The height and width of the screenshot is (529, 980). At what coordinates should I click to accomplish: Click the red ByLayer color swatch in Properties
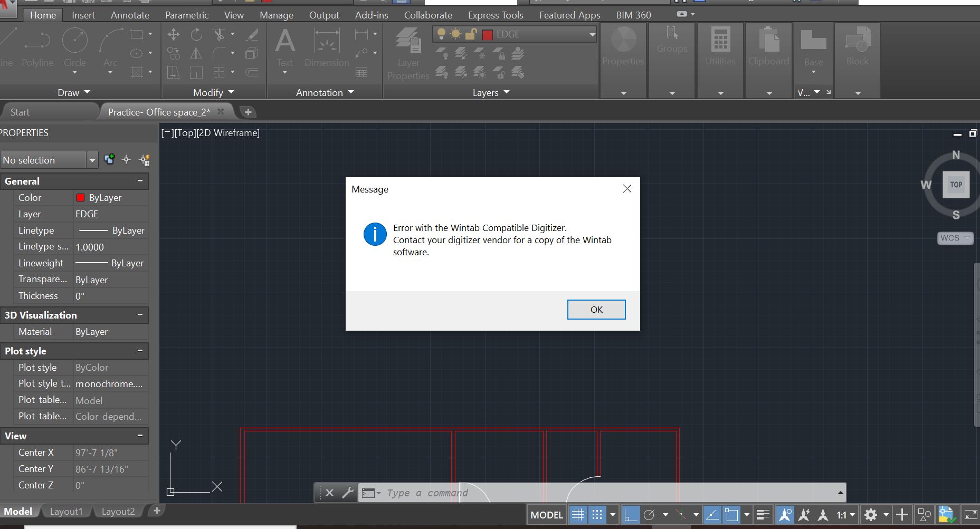click(80, 197)
